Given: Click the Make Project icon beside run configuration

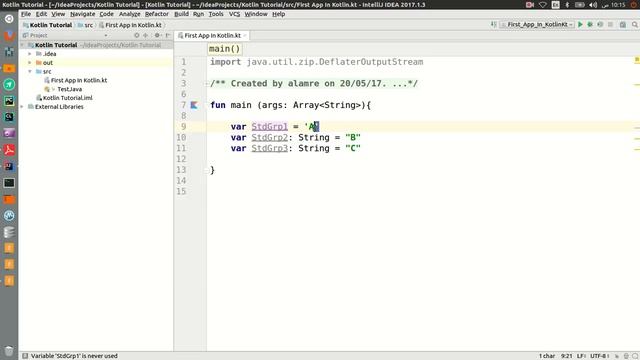Looking at the screenshot, I should (493, 24).
